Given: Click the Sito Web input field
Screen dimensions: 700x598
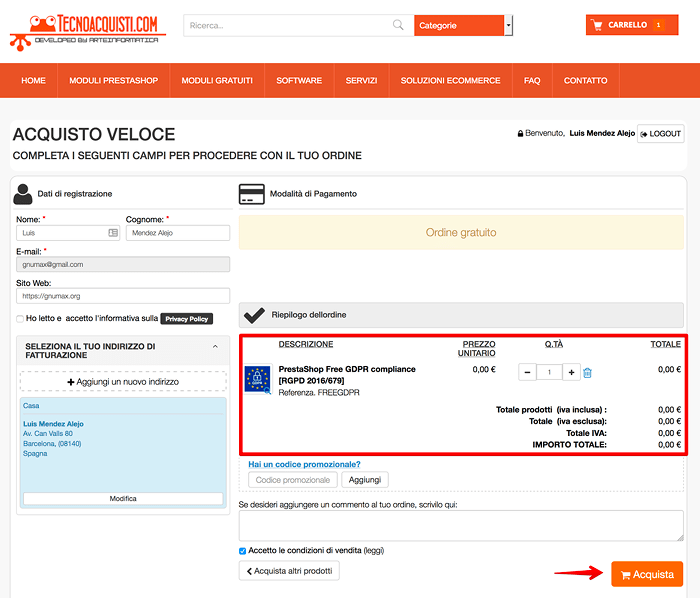Looking at the screenshot, I should (123, 296).
